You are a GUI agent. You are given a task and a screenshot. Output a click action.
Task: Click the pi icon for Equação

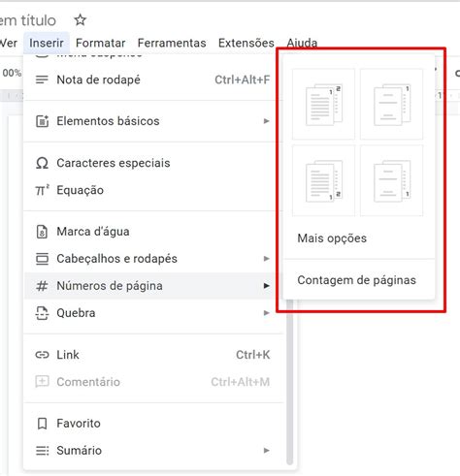click(42, 190)
